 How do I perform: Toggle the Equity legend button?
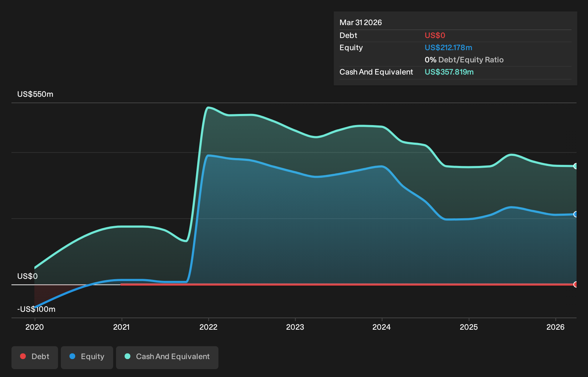click(x=87, y=357)
